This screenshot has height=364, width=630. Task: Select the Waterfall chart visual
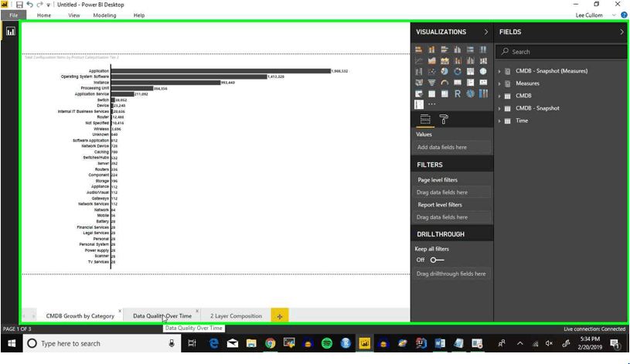click(x=419, y=72)
